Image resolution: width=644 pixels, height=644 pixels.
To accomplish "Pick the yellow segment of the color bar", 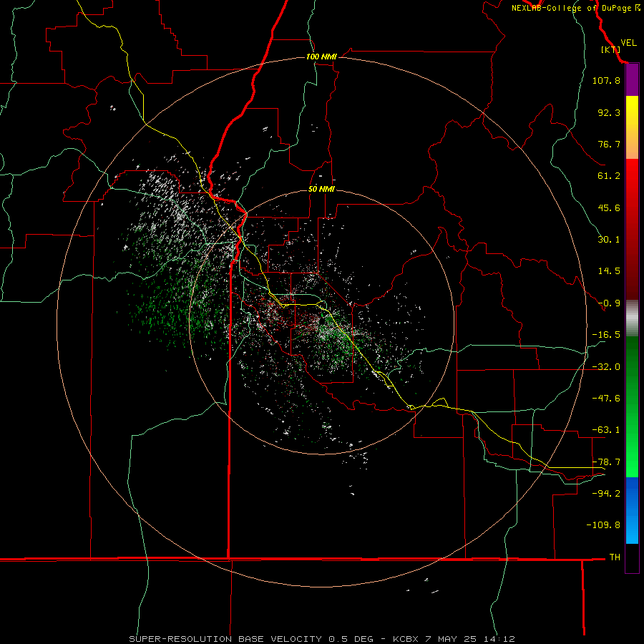I will point(632,127).
